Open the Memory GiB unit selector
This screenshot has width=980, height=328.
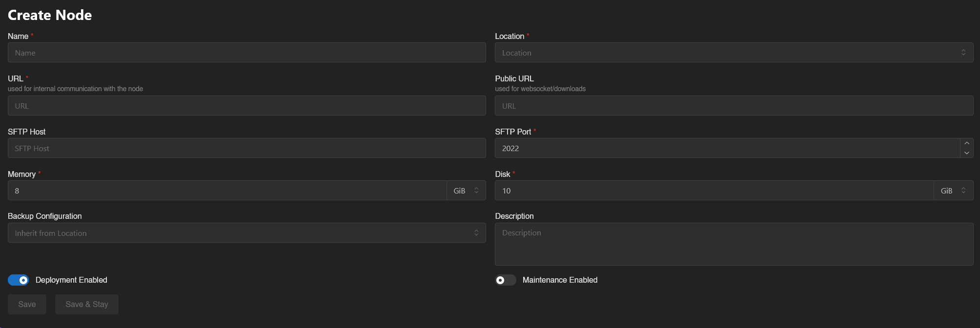466,191
